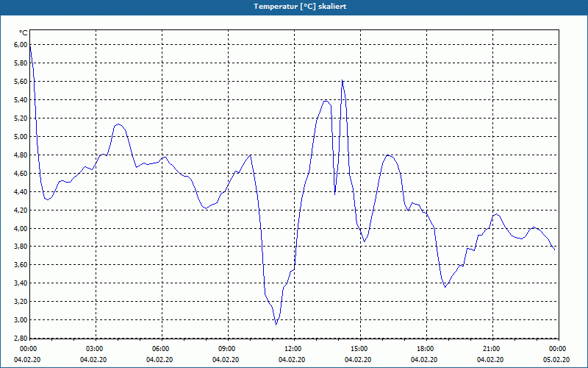Click the '04.02.20' date under 21:00
The image size is (588, 368).
[490, 360]
